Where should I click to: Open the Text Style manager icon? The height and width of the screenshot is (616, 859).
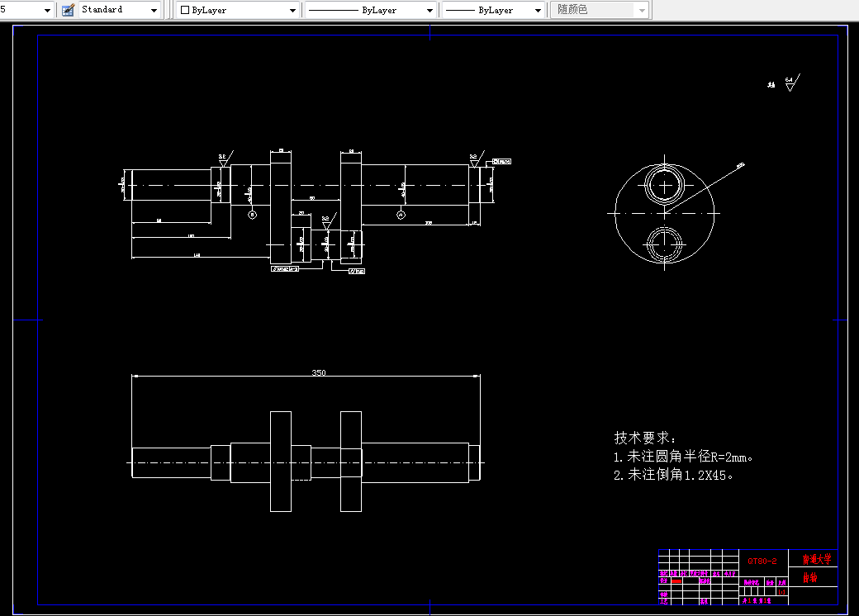[x=68, y=10]
